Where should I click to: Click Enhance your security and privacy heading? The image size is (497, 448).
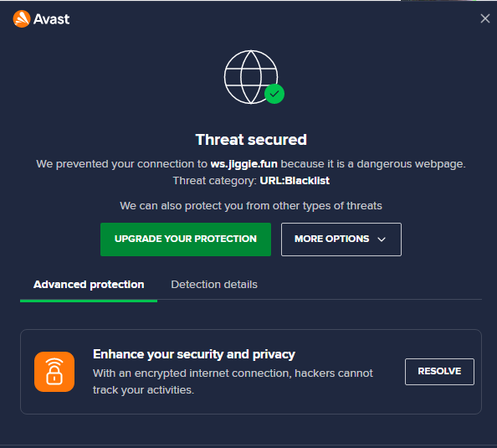point(194,354)
